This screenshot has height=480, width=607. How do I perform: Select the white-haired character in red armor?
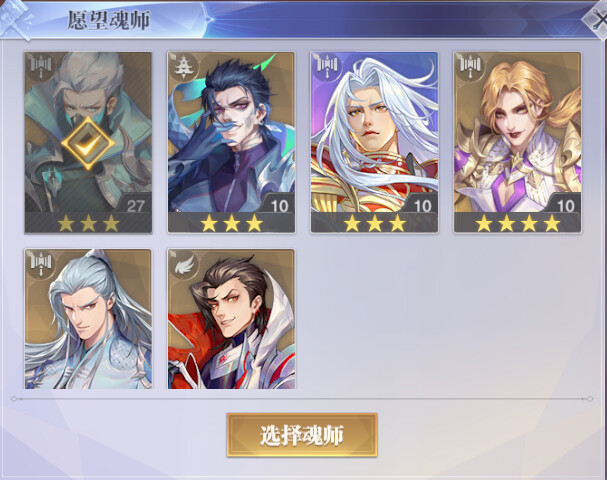374,142
